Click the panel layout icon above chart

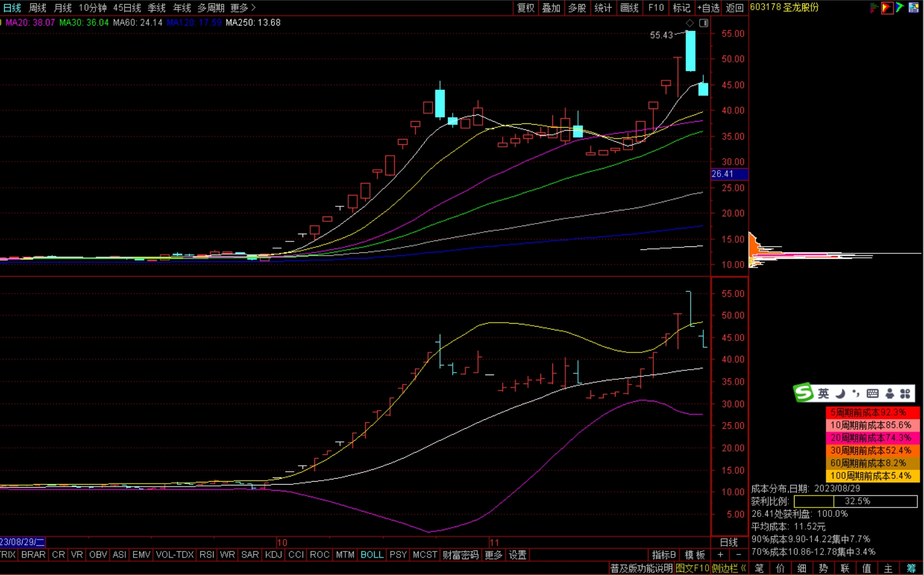click(704, 23)
